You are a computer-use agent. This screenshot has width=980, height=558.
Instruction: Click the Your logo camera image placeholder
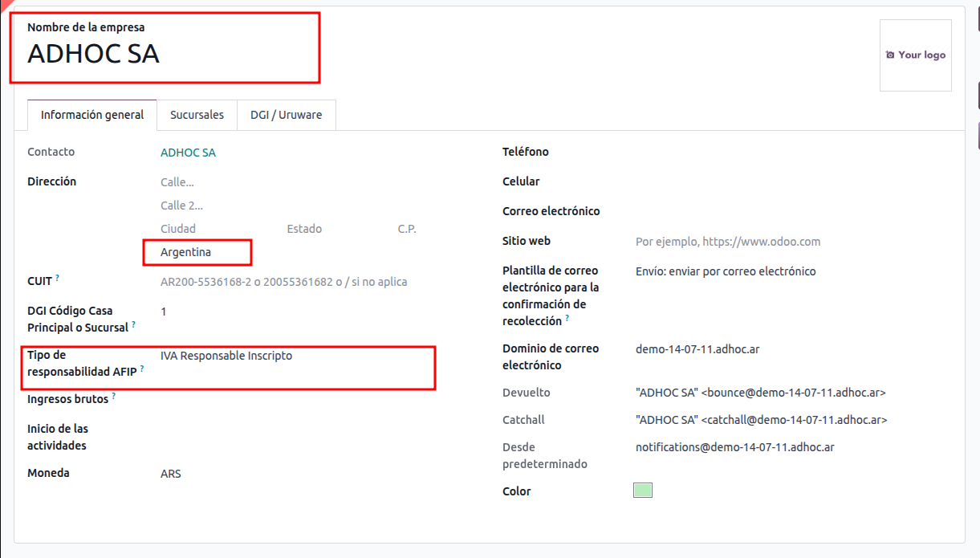pyautogui.click(x=915, y=55)
